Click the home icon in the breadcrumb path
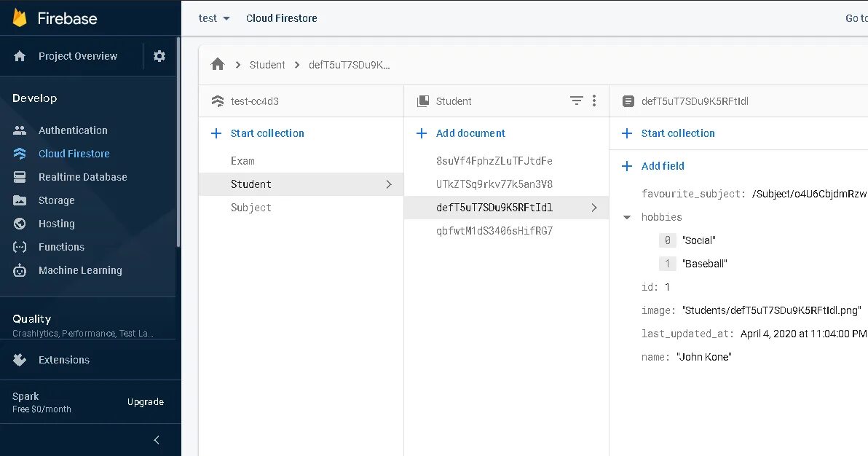Image resolution: width=868 pixels, height=456 pixels. (218, 65)
